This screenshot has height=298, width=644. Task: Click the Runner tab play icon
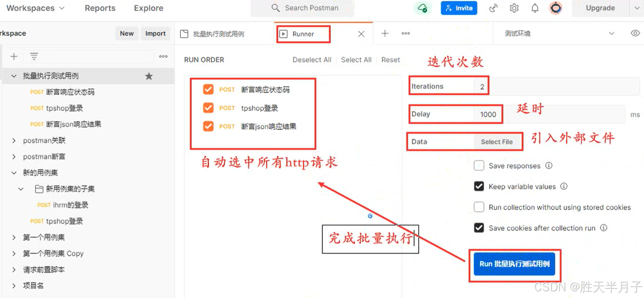click(284, 34)
